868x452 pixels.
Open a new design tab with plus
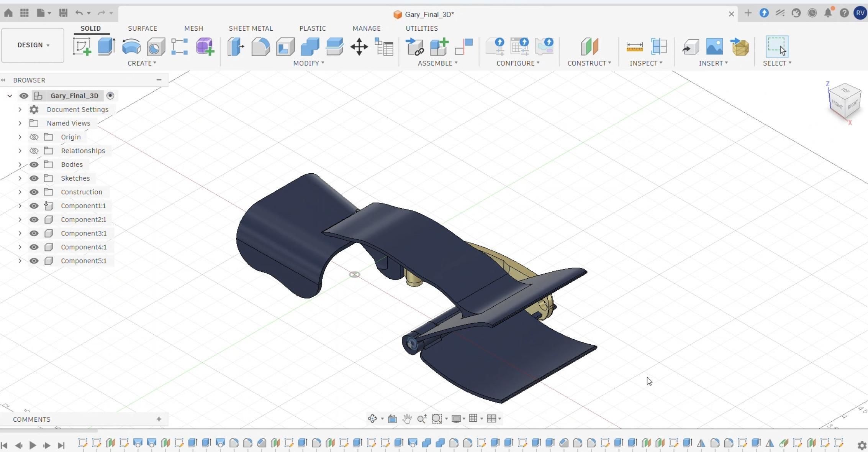click(748, 13)
